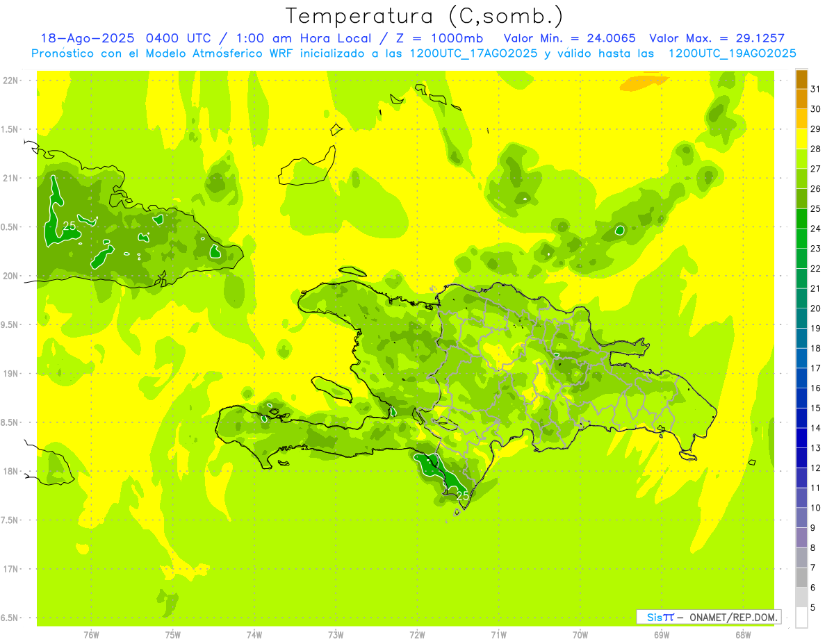
Task: Click the '1.5N' latitude axis label
Action: pos(10,129)
